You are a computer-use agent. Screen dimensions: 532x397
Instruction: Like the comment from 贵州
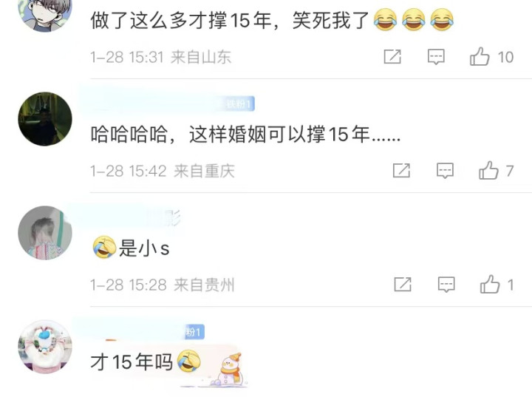490,284
